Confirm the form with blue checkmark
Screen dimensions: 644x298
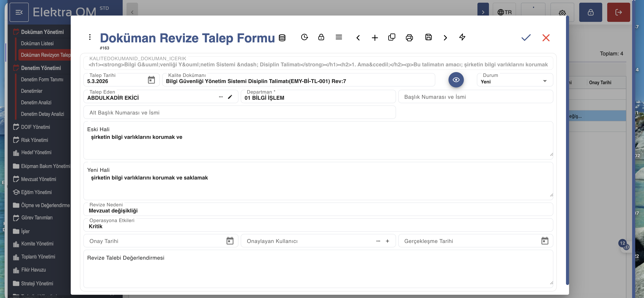click(x=526, y=38)
